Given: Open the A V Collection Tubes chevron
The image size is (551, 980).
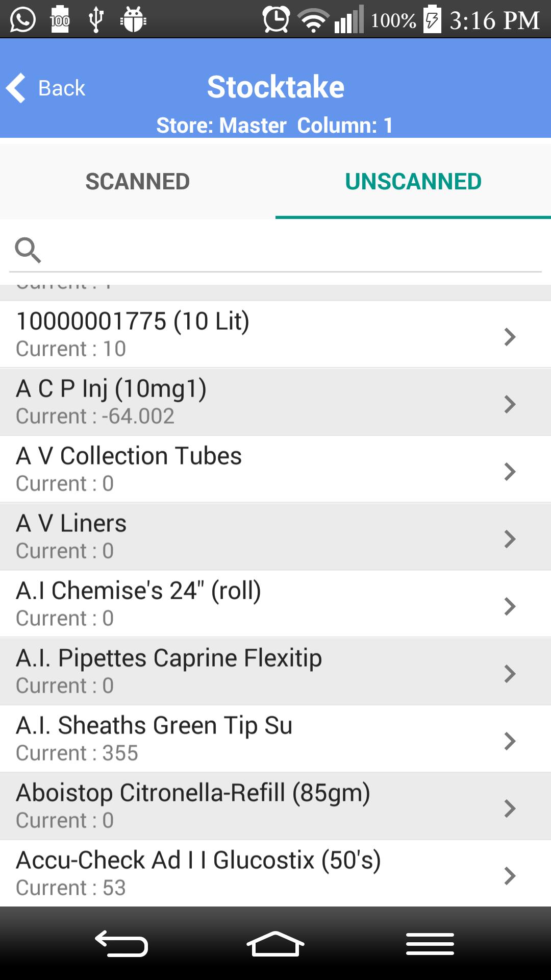Looking at the screenshot, I should click(x=510, y=472).
